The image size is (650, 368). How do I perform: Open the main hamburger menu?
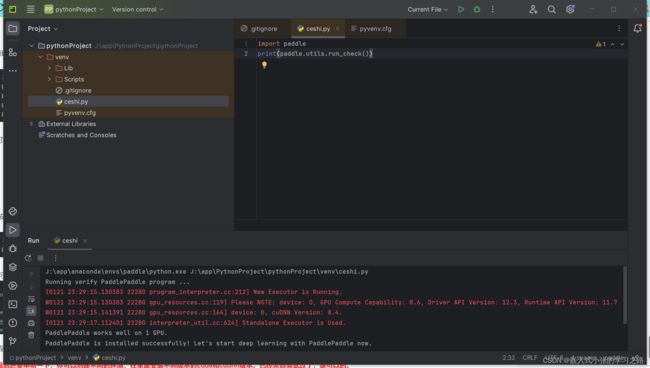point(31,9)
